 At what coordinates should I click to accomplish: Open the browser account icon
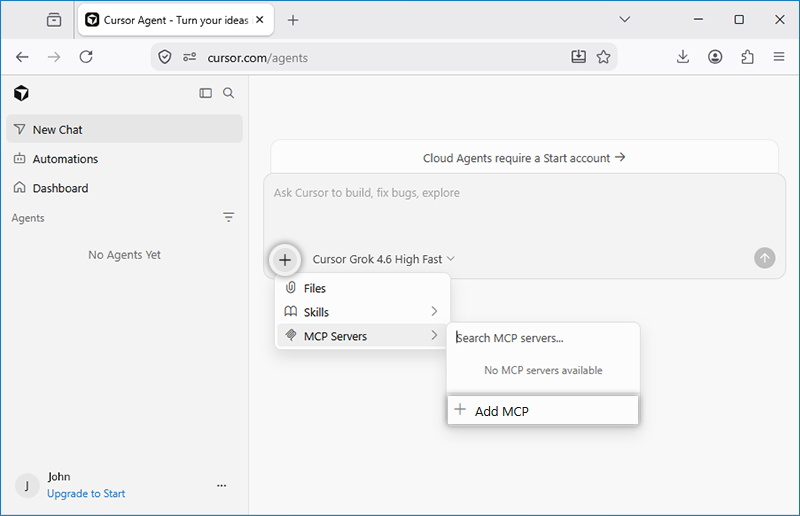point(715,57)
